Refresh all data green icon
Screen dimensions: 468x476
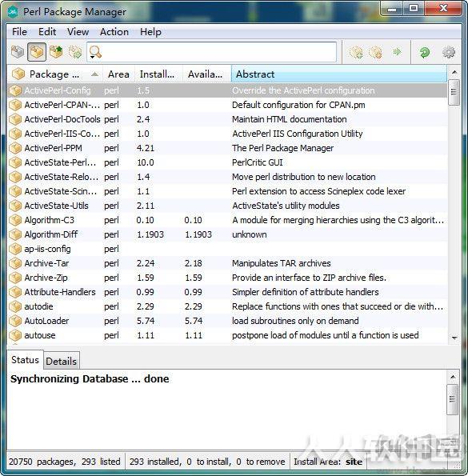[425, 52]
